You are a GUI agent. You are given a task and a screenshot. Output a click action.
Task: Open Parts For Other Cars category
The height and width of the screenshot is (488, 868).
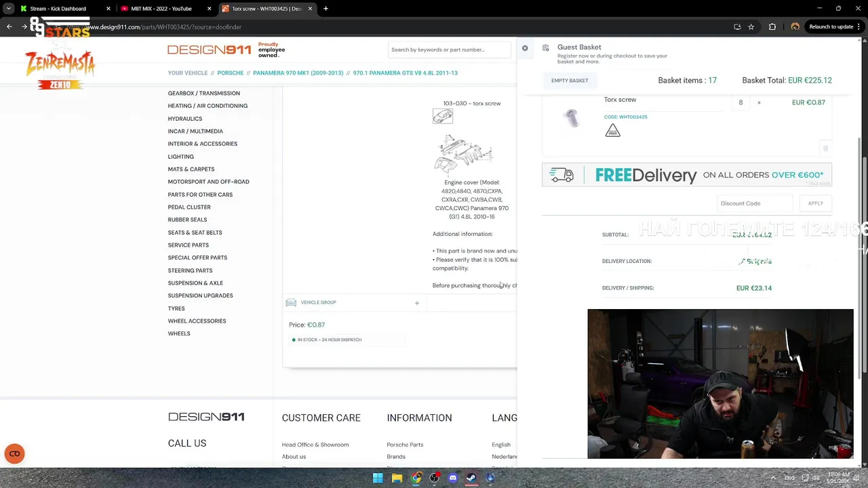point(200,195)
